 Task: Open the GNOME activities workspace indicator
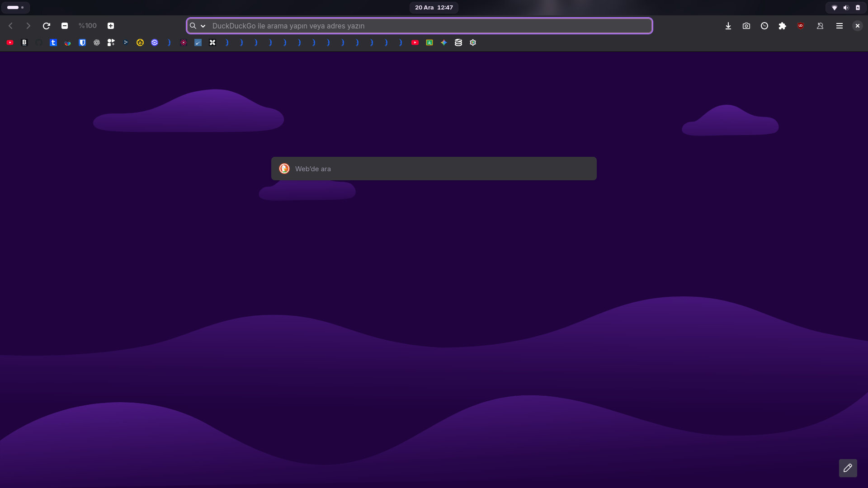16,7
